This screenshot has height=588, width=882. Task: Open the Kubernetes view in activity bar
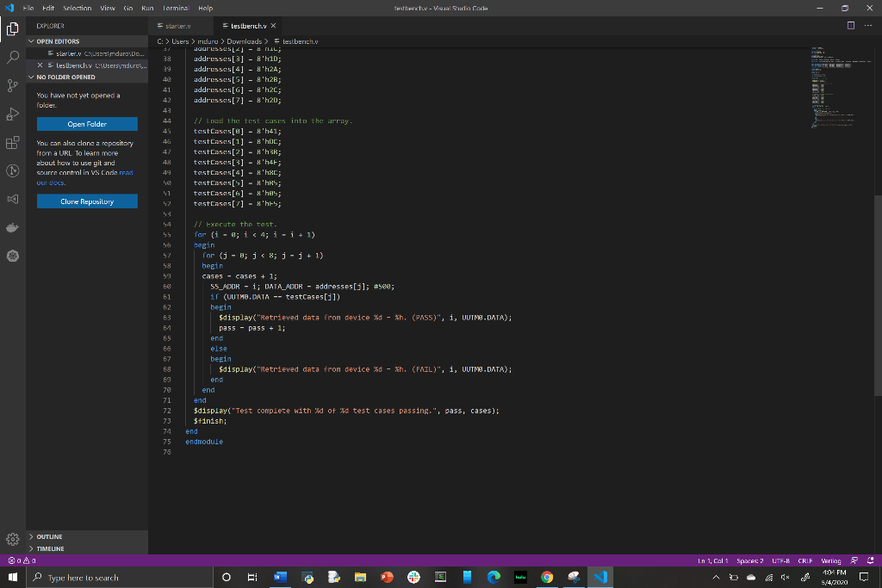(x=12, y=256)
